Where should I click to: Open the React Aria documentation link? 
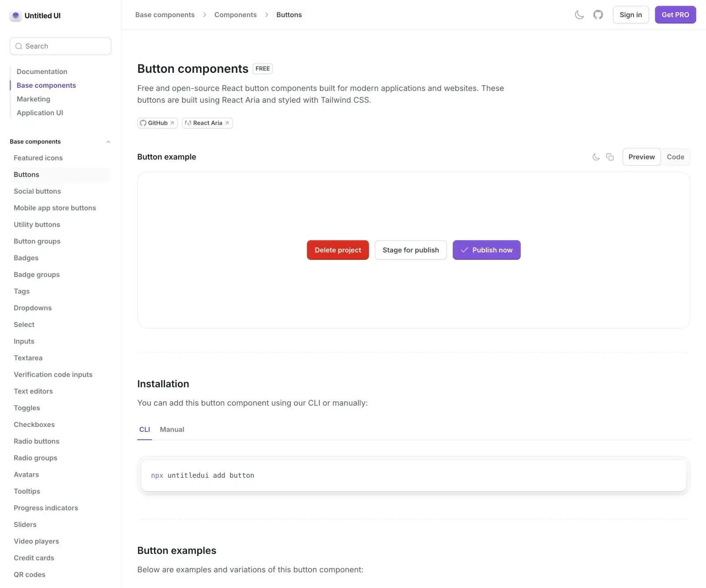coord(207,123)
